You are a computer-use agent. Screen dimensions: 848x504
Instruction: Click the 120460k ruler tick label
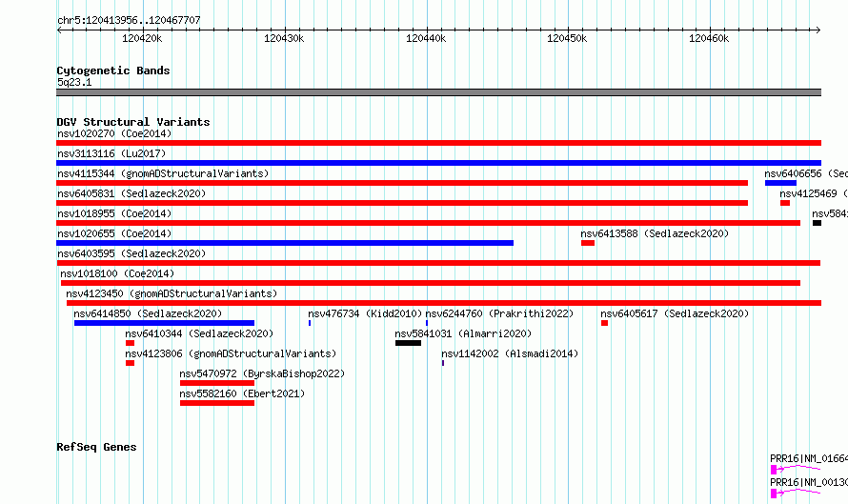(709, 38)
